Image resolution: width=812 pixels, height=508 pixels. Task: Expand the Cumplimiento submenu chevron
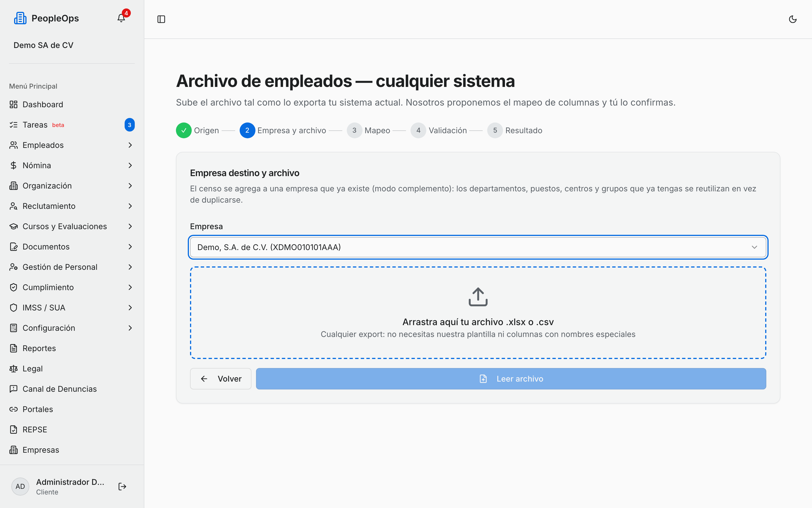pyautogui.click(x=130, y=287)
